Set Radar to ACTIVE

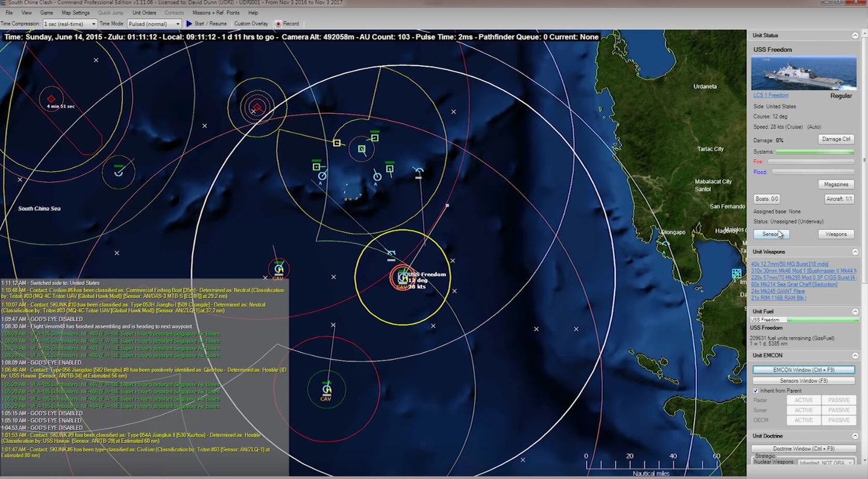804,400
